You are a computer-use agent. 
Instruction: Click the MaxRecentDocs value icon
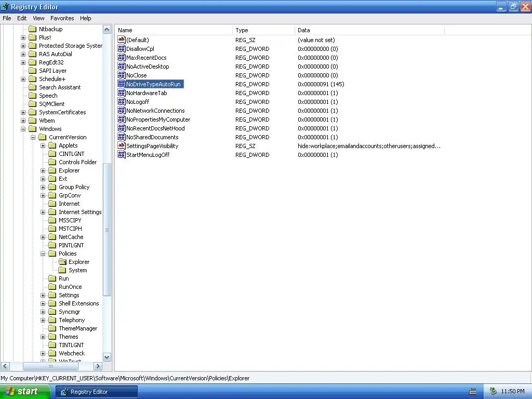tap(122, 57)
